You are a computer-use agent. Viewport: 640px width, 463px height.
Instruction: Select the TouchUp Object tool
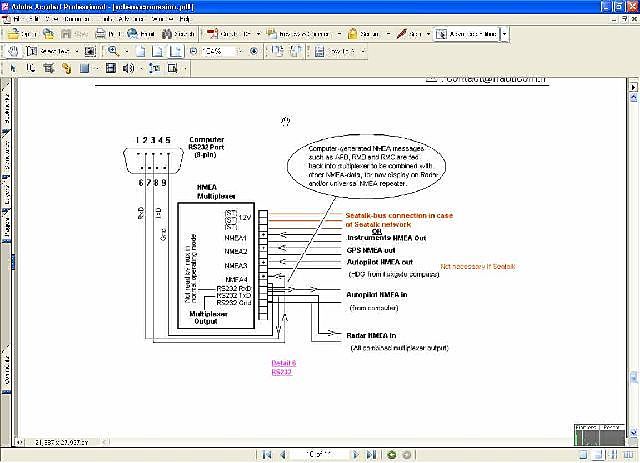coord(173,68)
